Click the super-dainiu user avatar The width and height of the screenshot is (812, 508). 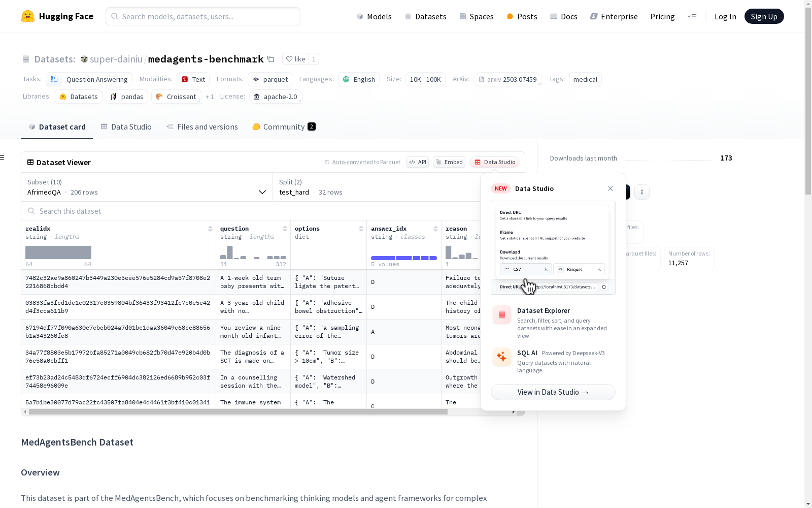point(84,59)
